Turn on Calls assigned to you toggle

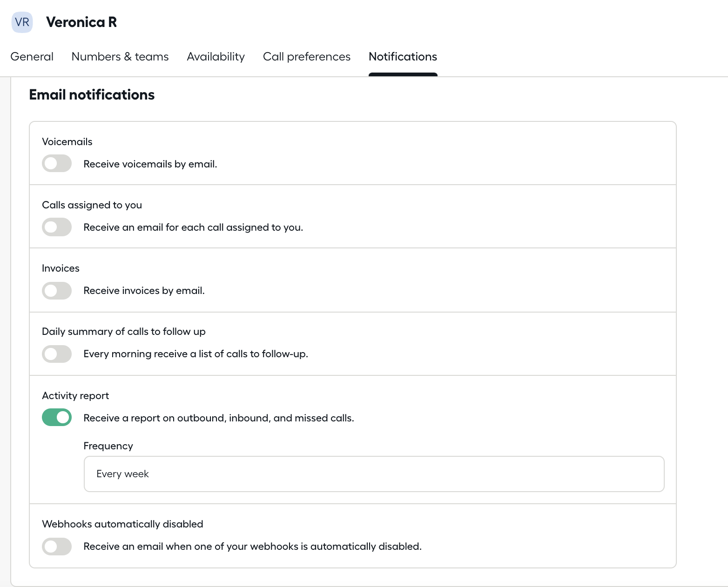coord(57,227)
